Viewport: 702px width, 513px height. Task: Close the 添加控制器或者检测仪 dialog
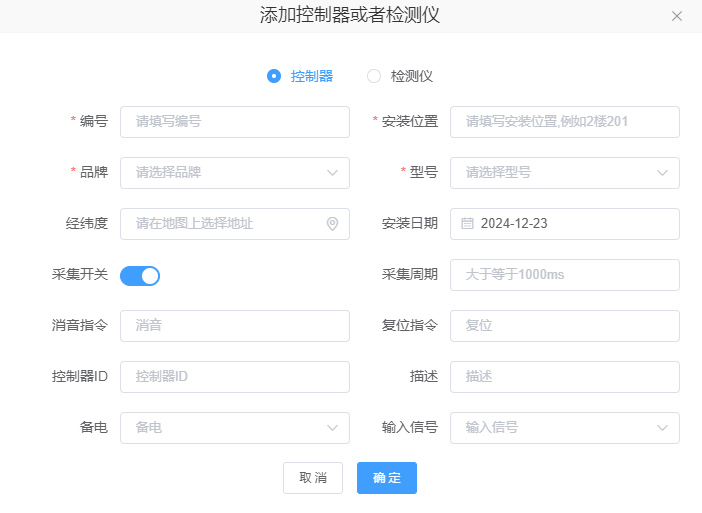(x=677, y=16)
